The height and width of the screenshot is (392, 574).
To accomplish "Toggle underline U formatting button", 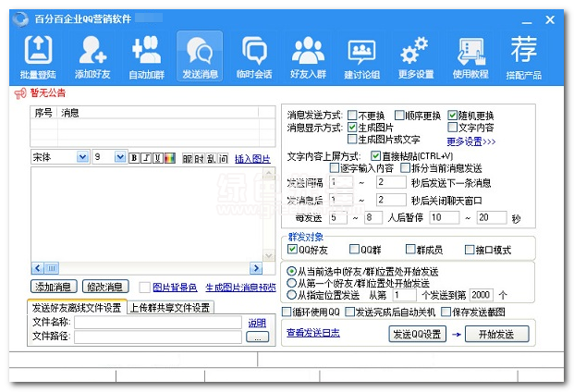I will point(158,158).
